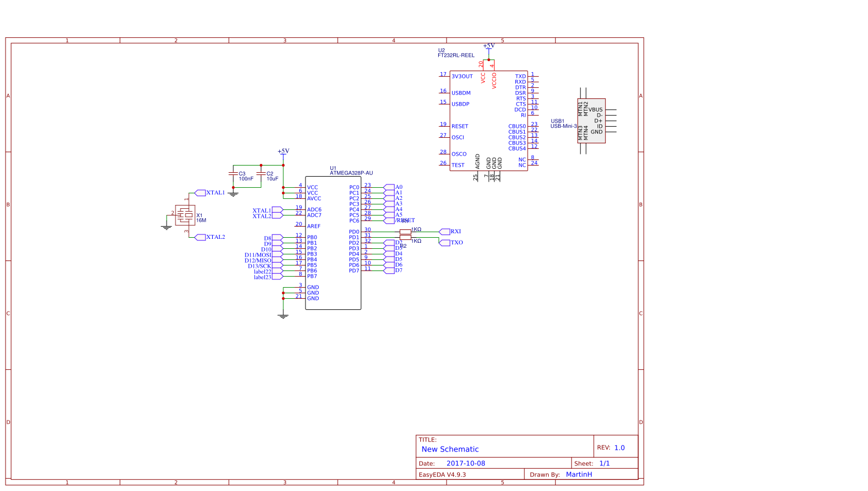This screenshot has width=868, height=491.
Task: Select the ground symbol below ATMEGA328P GND pins
Action: (283, 315)
